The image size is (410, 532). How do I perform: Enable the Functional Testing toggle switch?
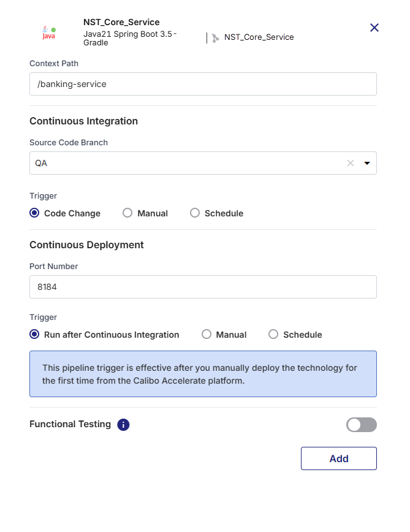click(361, 425)
